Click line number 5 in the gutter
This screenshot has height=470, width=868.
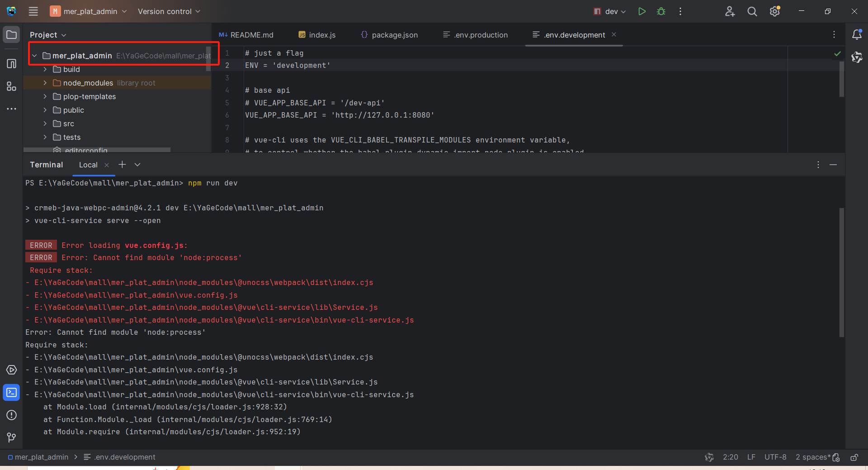(227, 103)
